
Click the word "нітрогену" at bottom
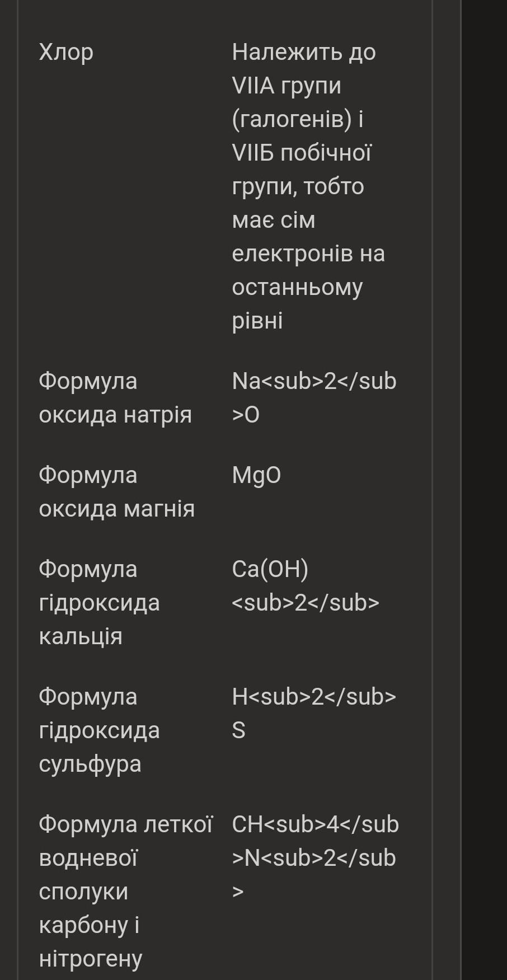[91, 959]
